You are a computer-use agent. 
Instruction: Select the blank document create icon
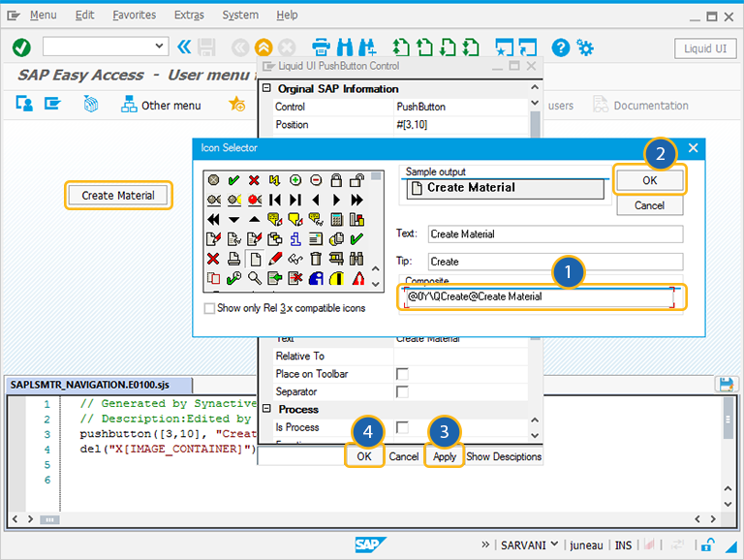tap(256, 259)
